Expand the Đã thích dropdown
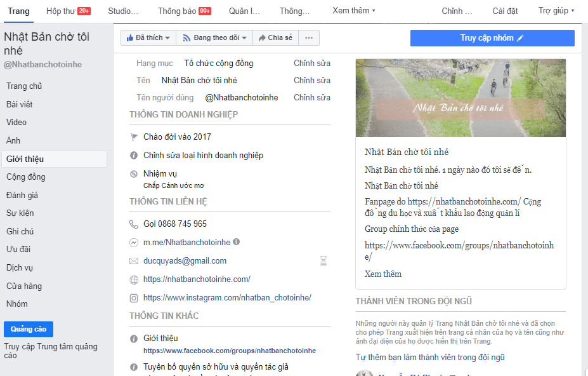Image resolution: width=588 pixels, height=376 pixels. (x=148, y=38)
